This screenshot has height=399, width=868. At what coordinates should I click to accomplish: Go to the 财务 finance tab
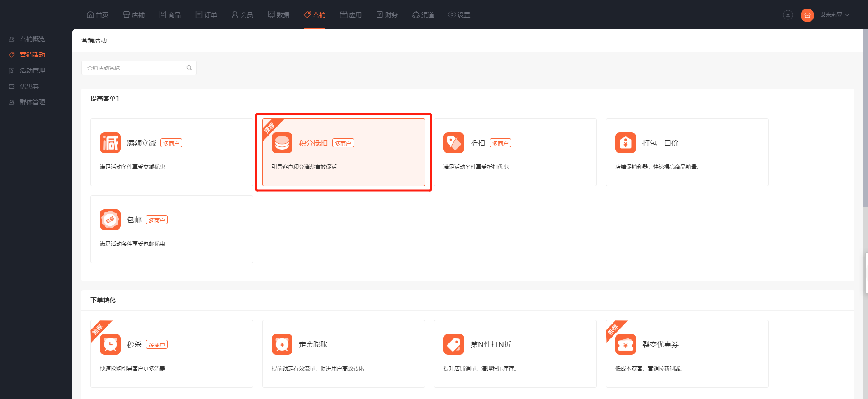coord(387,15)
